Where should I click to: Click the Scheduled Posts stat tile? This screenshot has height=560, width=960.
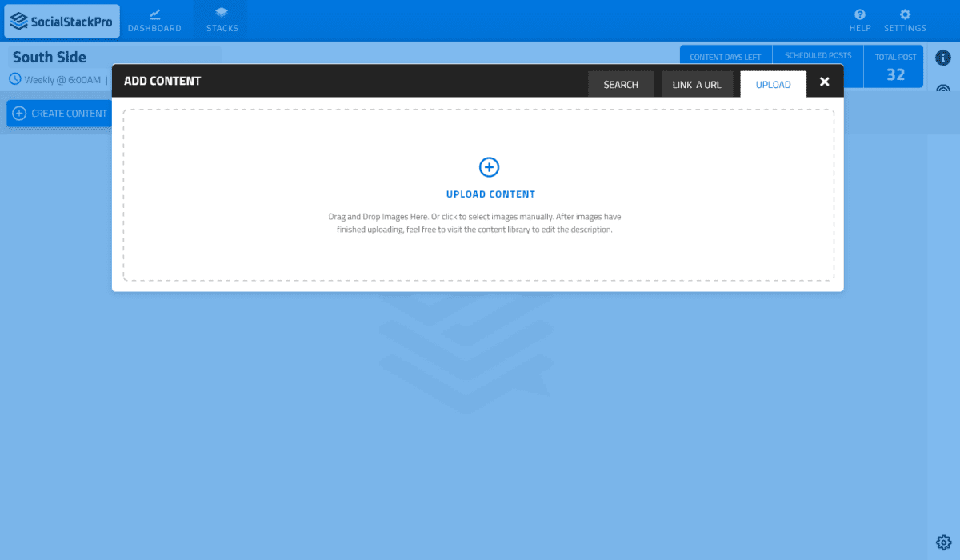tap(818, 56)
